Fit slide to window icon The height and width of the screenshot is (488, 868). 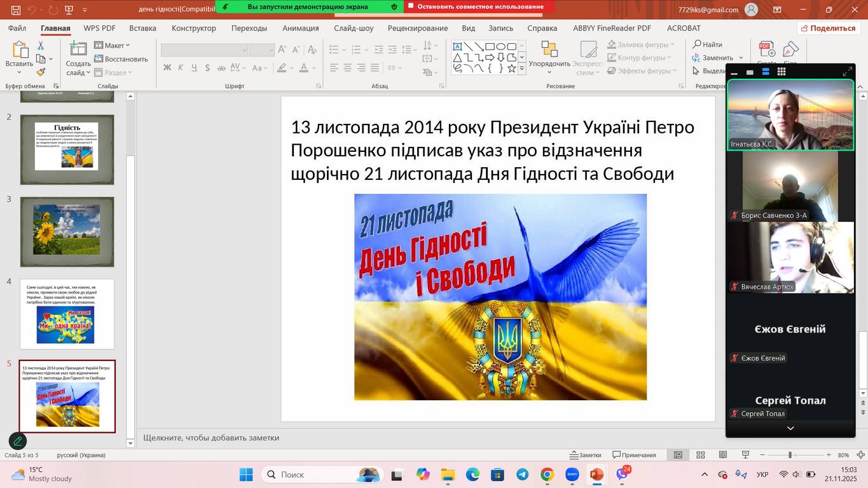860,455
